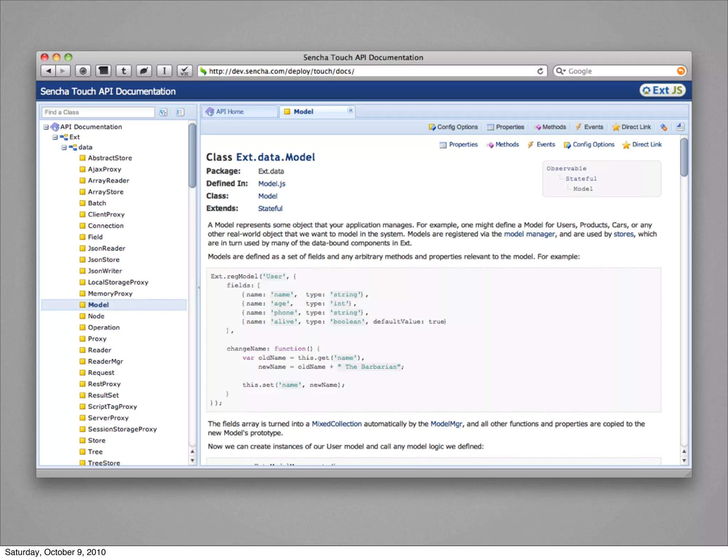Open the MixedCollection link
Viewport: 728px width, 560px height.
(337, 424)
